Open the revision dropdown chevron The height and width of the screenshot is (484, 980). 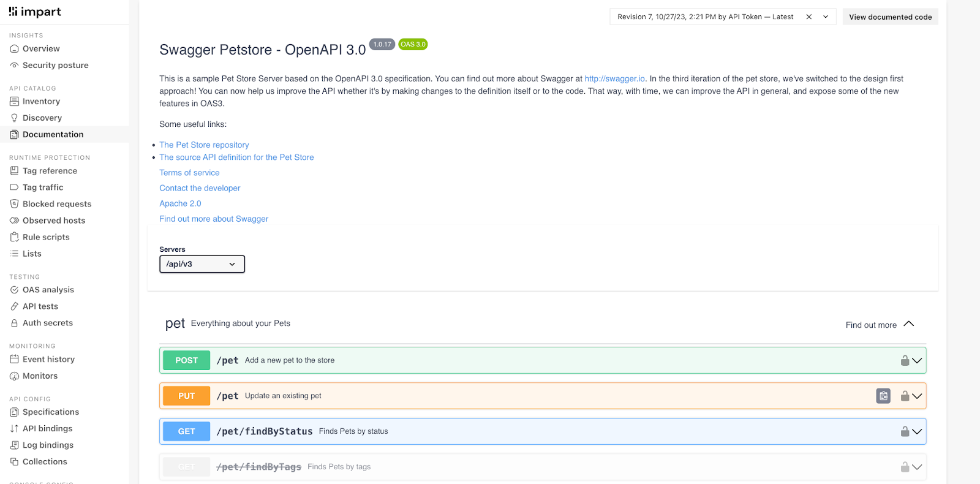(x=826, y=17)
